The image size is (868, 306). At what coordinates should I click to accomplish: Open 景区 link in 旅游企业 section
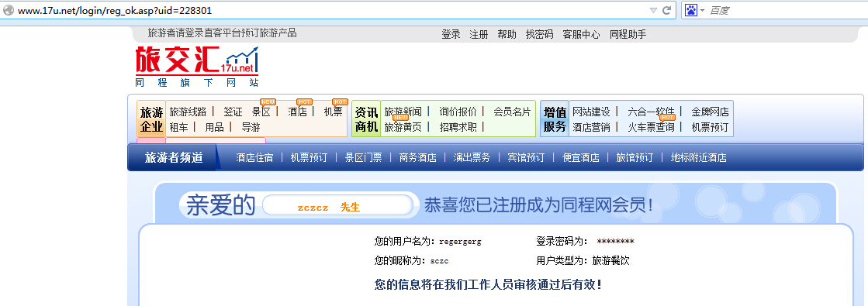point(261,112)
